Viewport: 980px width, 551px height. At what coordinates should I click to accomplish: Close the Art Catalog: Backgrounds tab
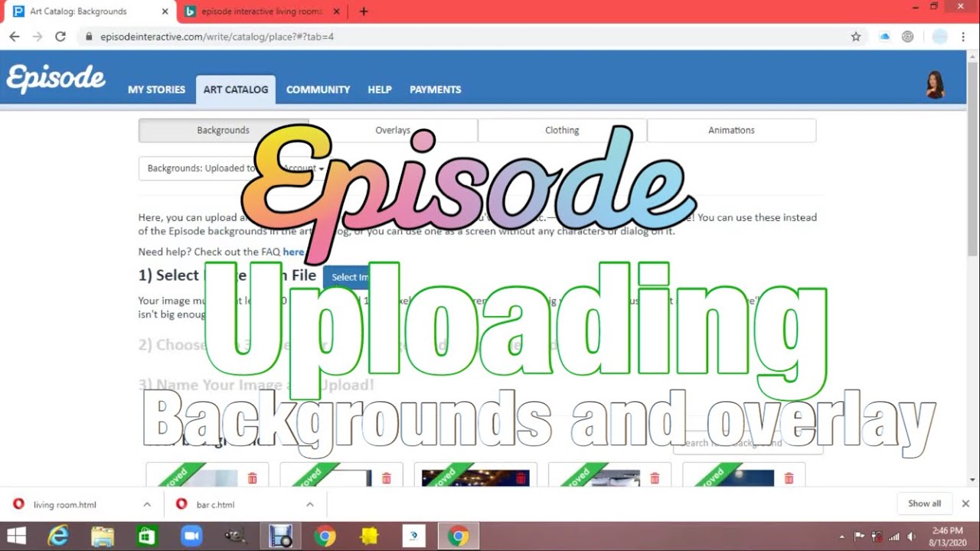tap(165, 11)
